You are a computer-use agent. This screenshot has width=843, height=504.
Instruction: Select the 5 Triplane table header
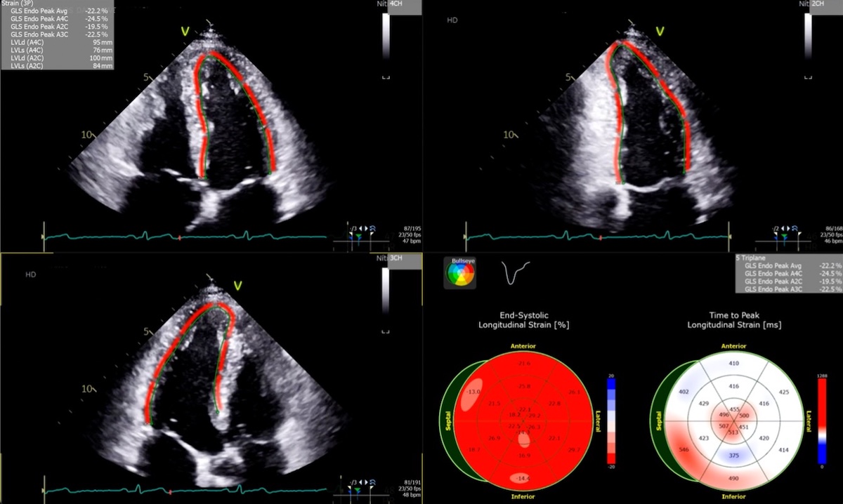(x=752, y=258)
